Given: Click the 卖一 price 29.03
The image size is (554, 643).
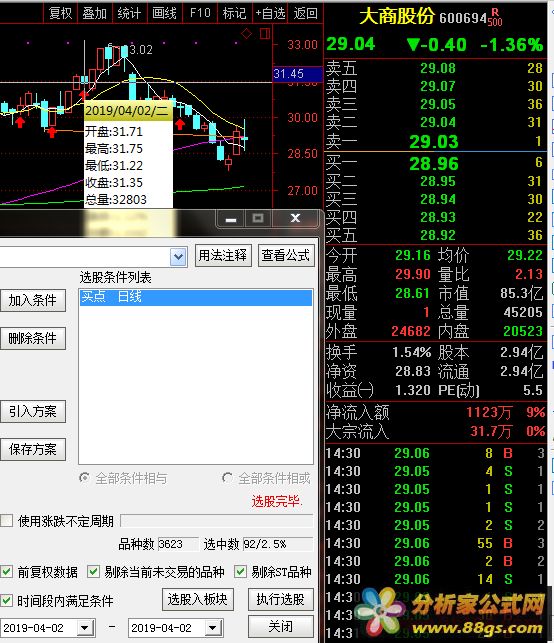Looking at the screenshot, I should [434, 142].
